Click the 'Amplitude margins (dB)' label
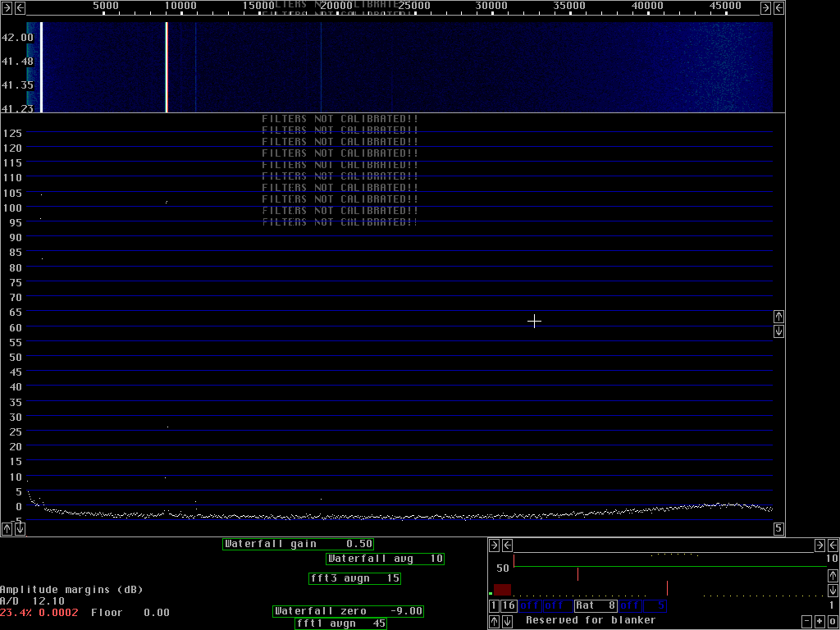Screen dimensions: 840x630 (72, 590)
